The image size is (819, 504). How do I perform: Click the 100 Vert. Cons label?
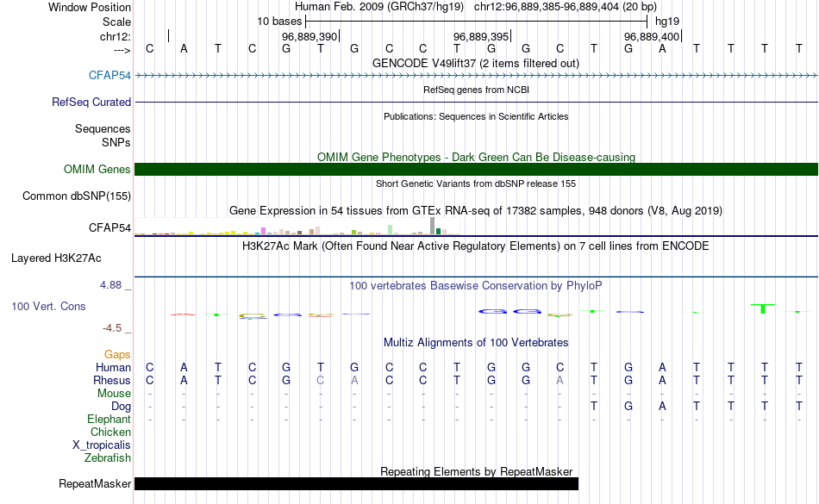[x=48, y=306]
